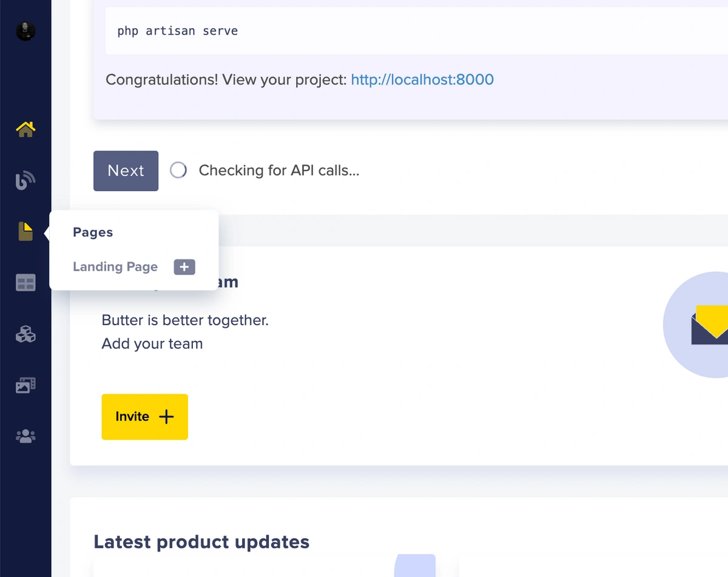Click the Latest product updates heading
This screenshot has width=728, height=577.
201,542
